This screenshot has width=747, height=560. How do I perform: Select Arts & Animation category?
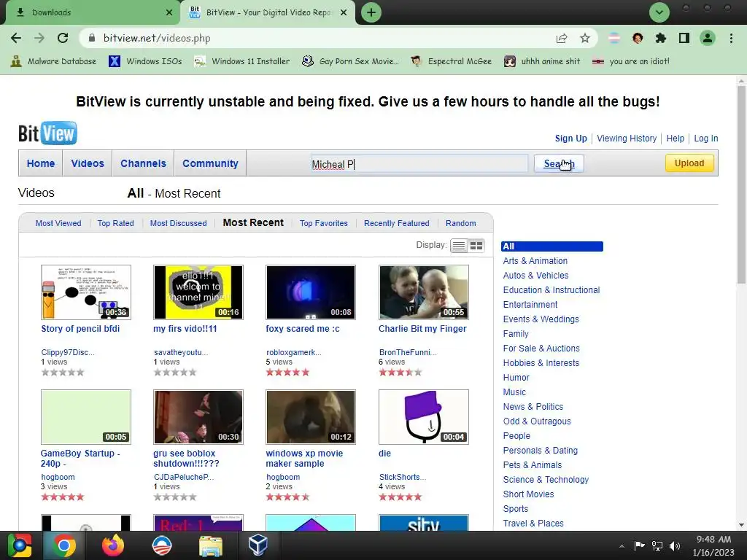pyautogui.click(x=535, y=261)
